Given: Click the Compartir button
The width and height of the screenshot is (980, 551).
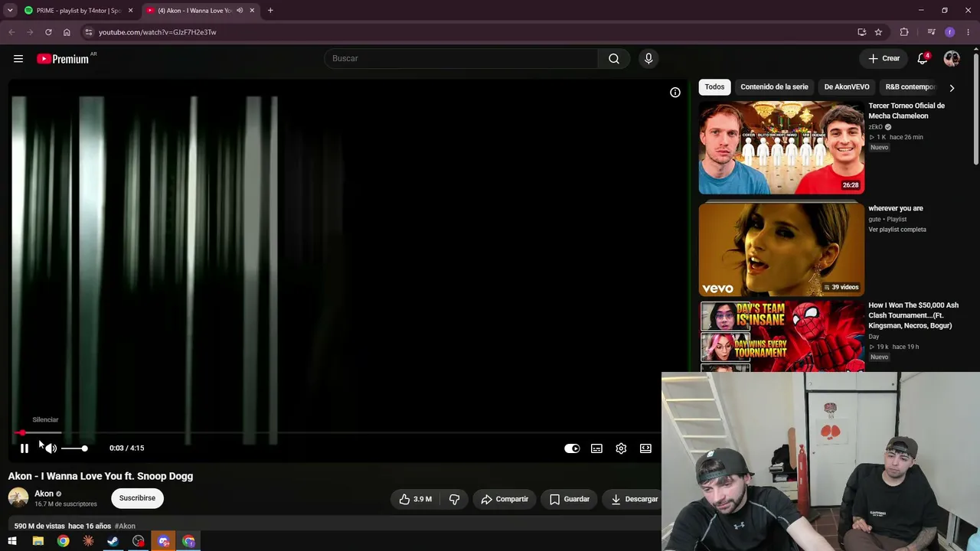Looking at the screenshot, I should click(505, 499).
